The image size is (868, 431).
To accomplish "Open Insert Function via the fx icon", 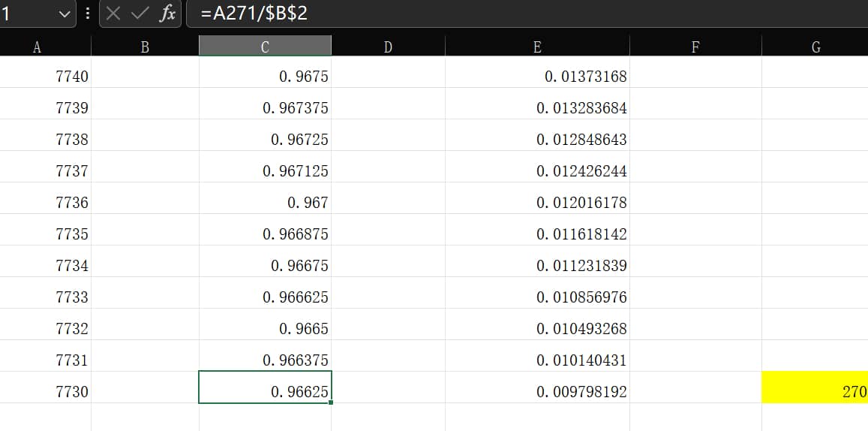I will click(167, 14).
